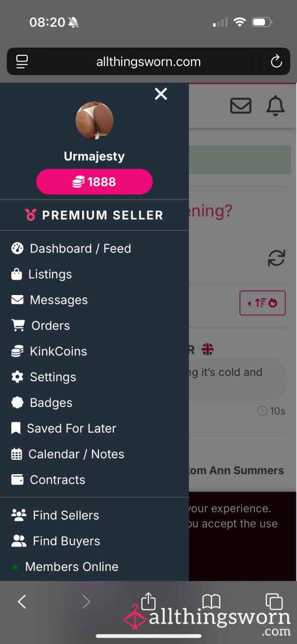Screen dimensions: 297x644
Task: Close the side menu with the X icon
Action: pos(161,94)
